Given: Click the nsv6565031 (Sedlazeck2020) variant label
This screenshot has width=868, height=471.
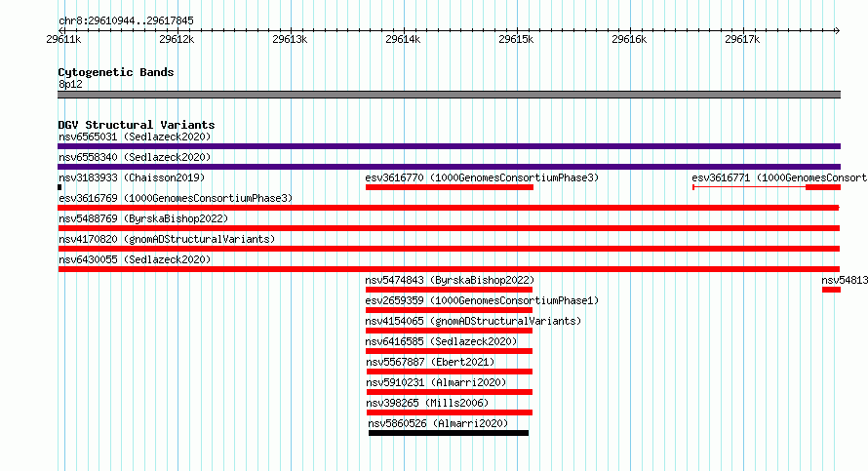Looking at the screenshot, I should coord(135,137).
